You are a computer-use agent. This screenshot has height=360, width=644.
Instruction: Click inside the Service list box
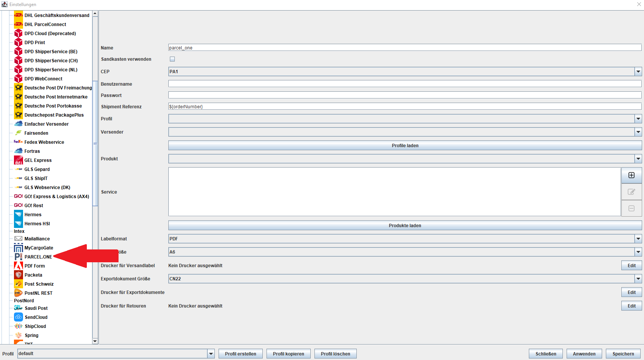(394, 192)
